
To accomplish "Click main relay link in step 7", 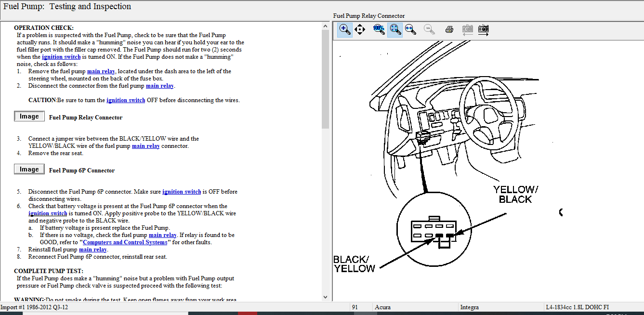I will [92, 249].
